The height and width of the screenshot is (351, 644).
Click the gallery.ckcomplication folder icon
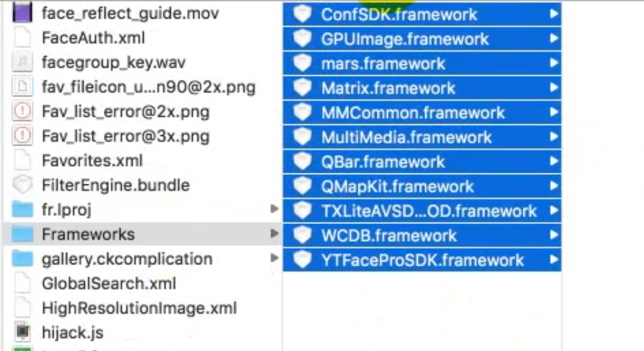[22, 258]
